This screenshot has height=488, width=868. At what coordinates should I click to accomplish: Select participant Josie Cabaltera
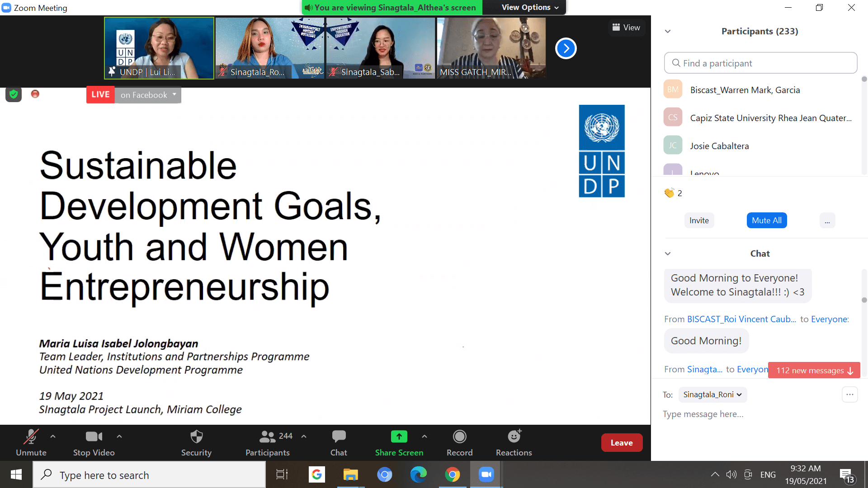(x=760, y=146)
